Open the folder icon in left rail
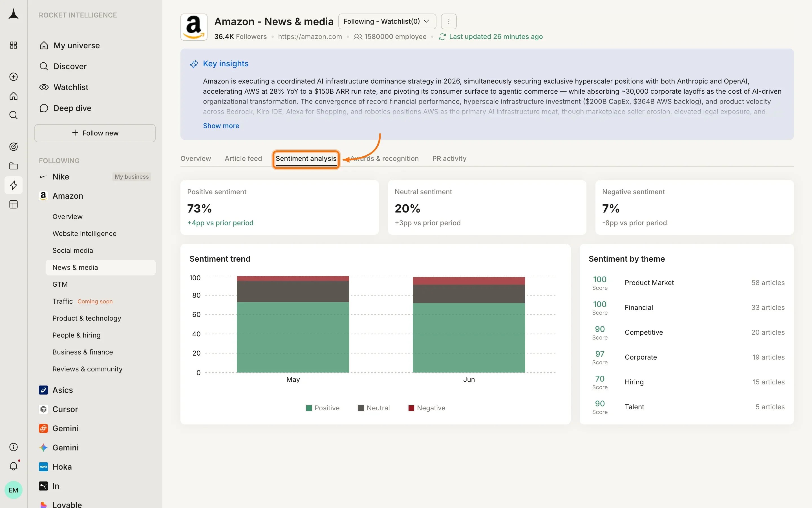Viewport: 812px width, 508px height. click(x=14, y=166)
